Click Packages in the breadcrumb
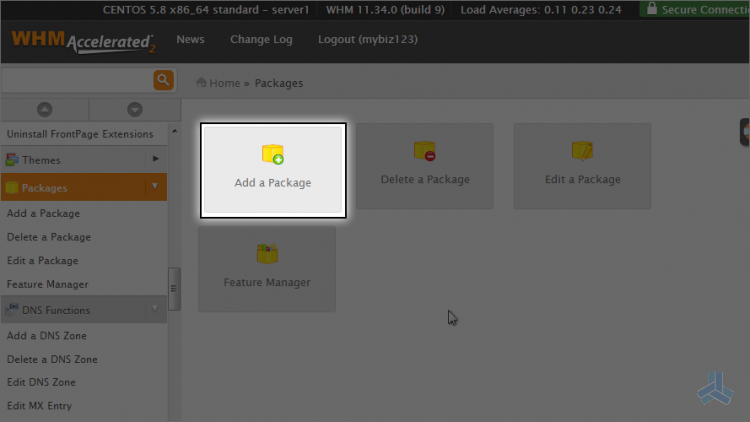 pos(279,83)
